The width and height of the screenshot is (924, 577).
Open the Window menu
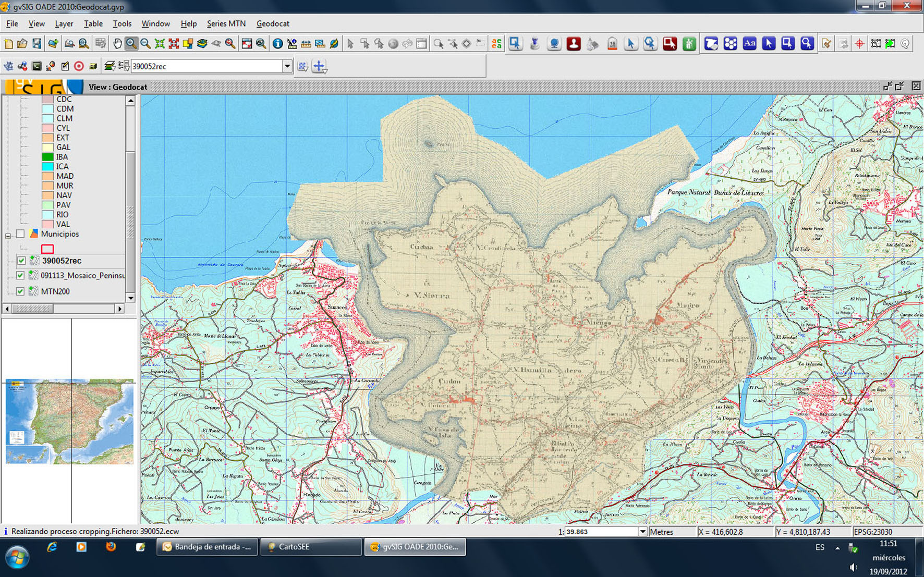pyautogui.click(x=155, y=23)
